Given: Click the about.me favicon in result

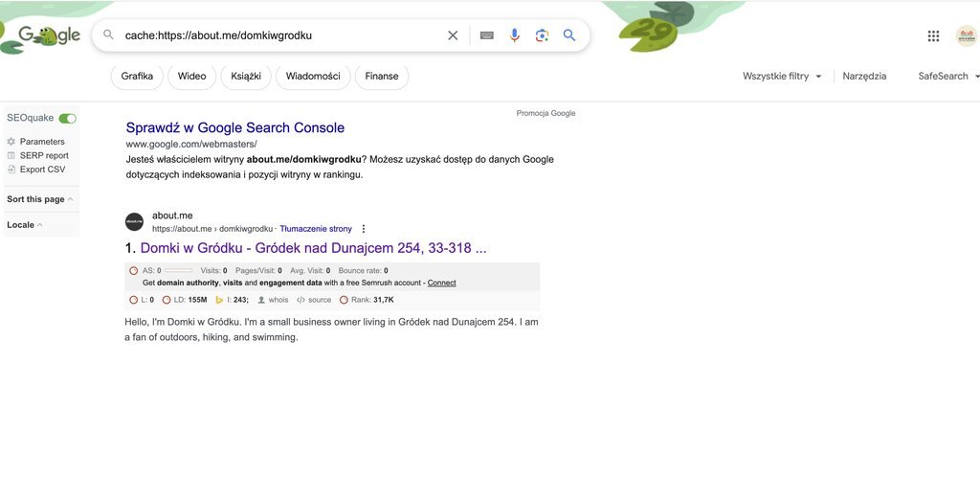Looking at the screenshot, I should coord(134,221).
